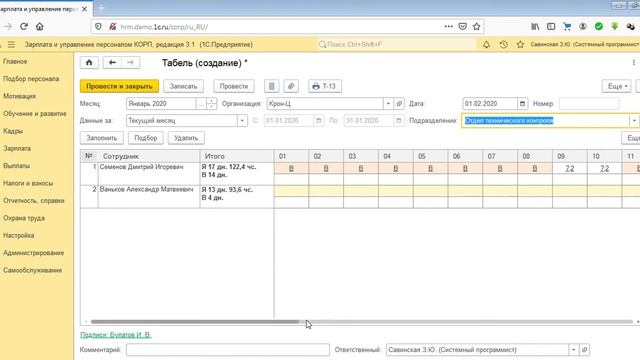Click the Записать button
Image resolution: width=640 pixels, height=360 pixels.
[184, 86]
